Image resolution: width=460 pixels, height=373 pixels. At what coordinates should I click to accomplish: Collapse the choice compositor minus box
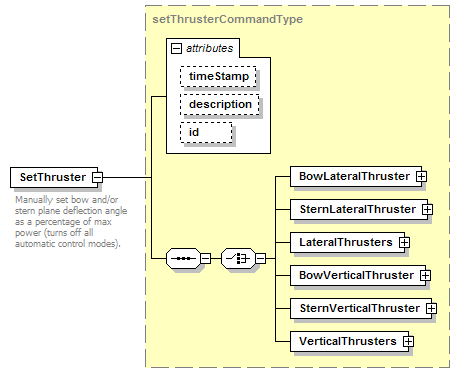pyautogui.click(x=261, y=258)
